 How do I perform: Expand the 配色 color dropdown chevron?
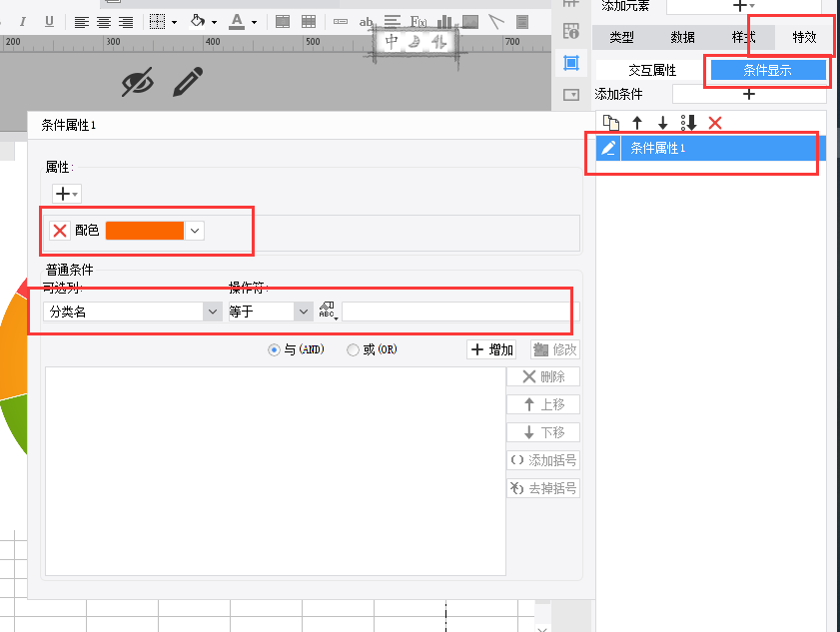(x=195, y=231)
